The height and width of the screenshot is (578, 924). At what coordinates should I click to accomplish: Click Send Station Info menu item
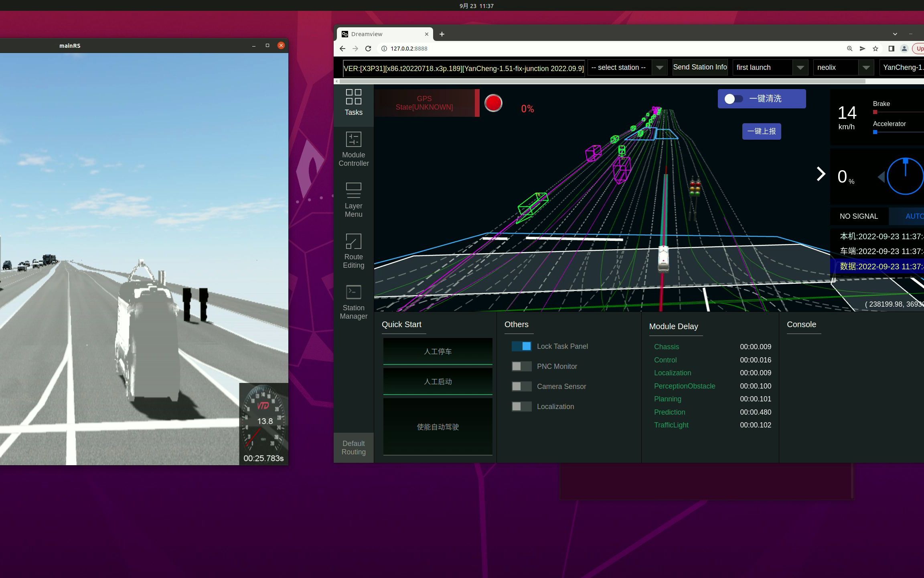(x=701, y=67)
